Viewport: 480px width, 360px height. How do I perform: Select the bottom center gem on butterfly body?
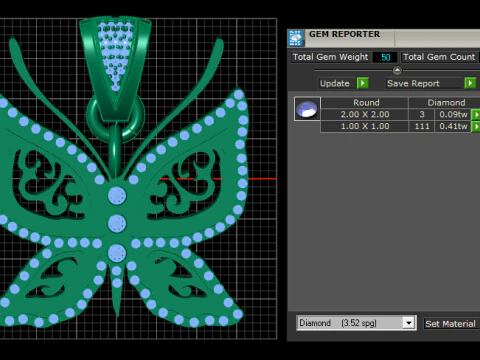coord(117,253)
